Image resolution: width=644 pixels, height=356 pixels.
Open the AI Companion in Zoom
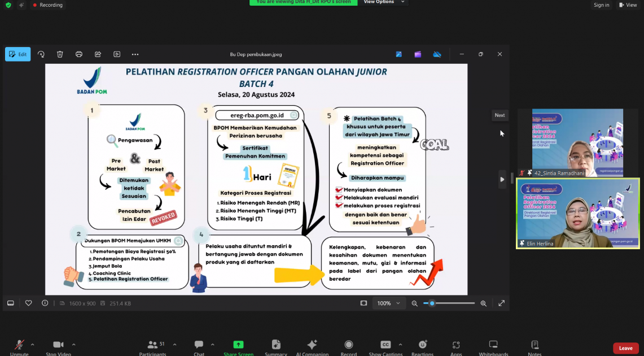(x=312, y=346)
